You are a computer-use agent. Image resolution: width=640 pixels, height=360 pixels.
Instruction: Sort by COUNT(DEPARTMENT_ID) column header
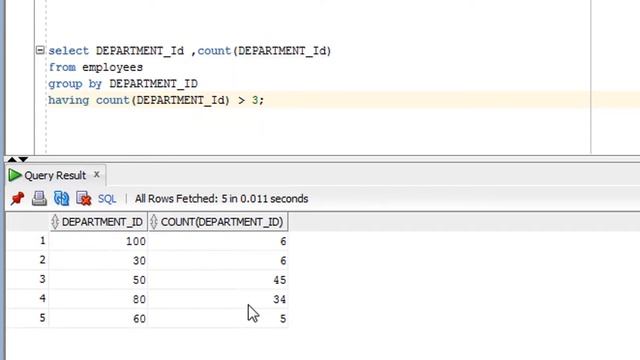pyautogui.click(x=218, y=222)
